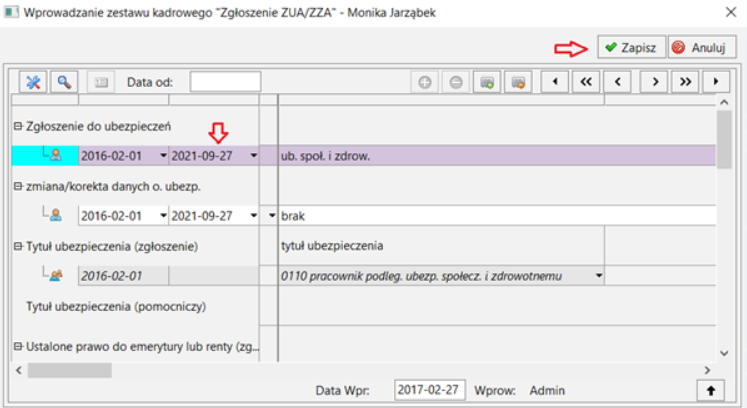Click into the Data od date field
The height and width of the screenshot is (408, 747).
225,82
